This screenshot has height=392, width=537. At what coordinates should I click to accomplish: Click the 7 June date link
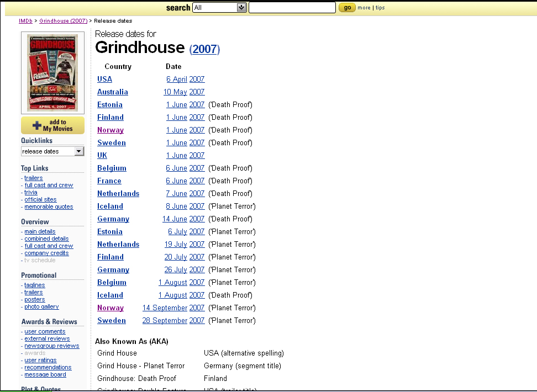click(x=177, y=194)
